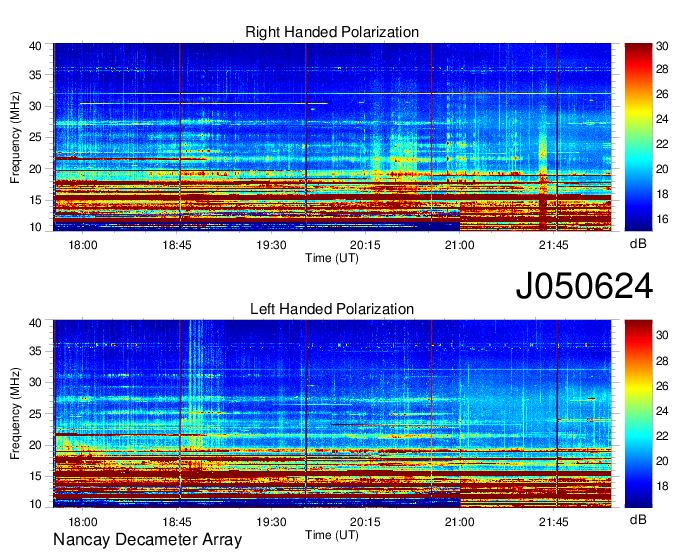Click the 30 MHz tick on the lower frequency axis
680x552 pixels.
(35, 382)
